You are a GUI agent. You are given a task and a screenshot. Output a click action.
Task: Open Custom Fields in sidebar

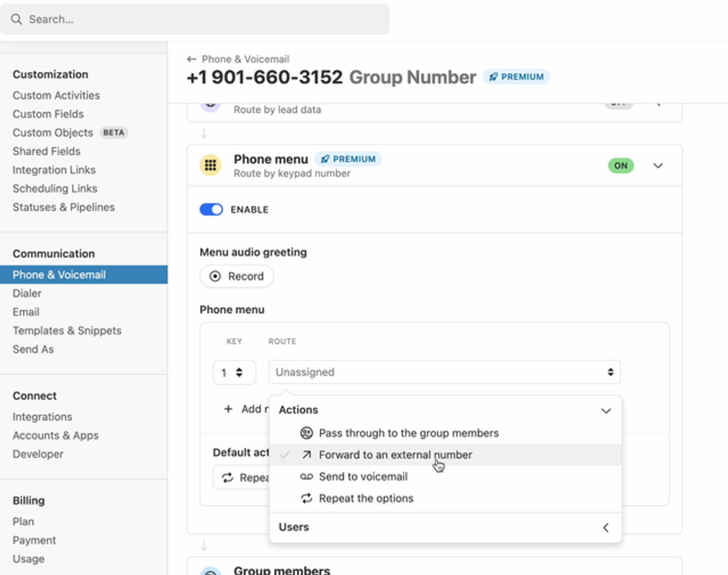tap(48, 114)
